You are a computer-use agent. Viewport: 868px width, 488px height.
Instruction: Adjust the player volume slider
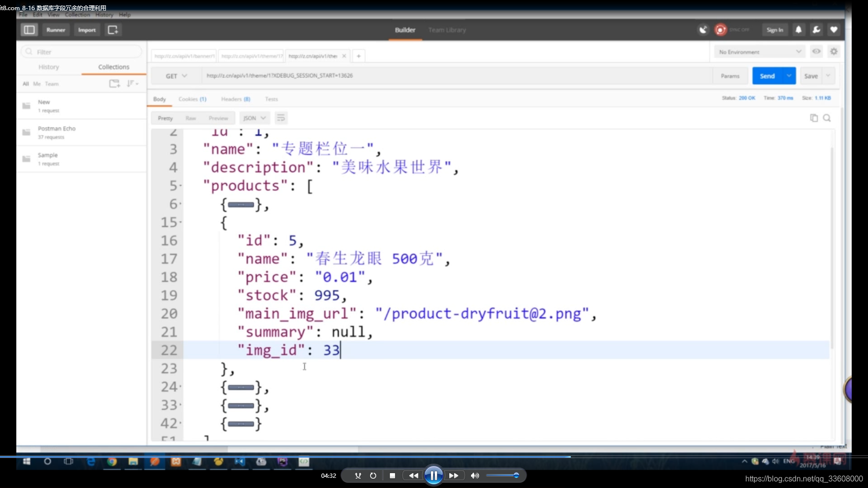(502, 475)
